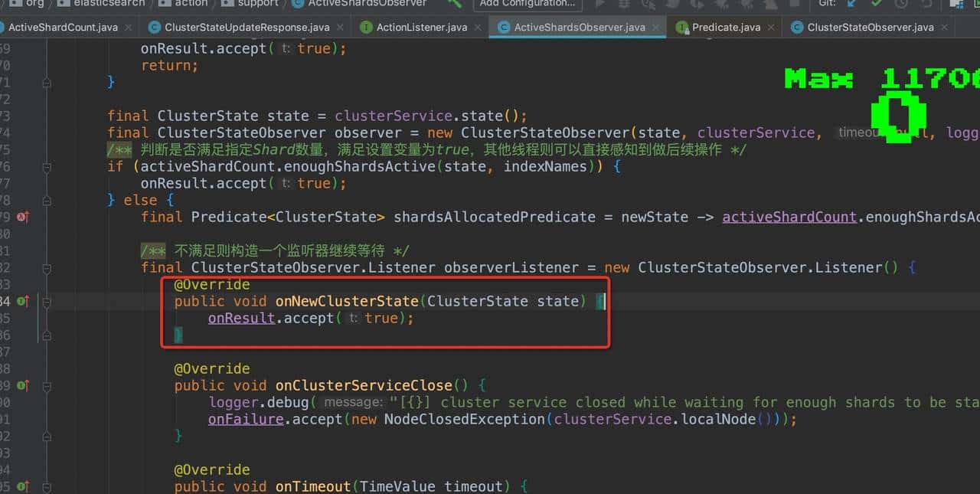Switch to the ClusterStateObserver.java tab
The image size is (980, 494).
(870, 28)
